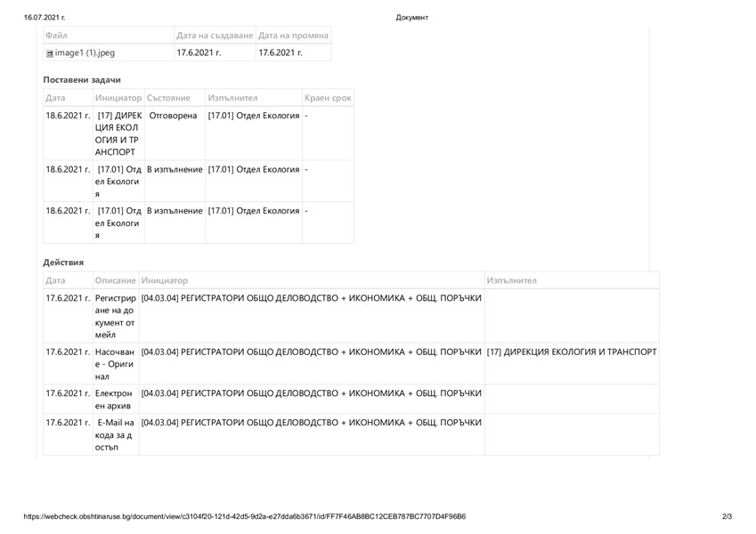The height and width of the screenshot is (534, 756).
Task: Click the 'E-Mail на кода за достъп' action
Action: point(115,436)
